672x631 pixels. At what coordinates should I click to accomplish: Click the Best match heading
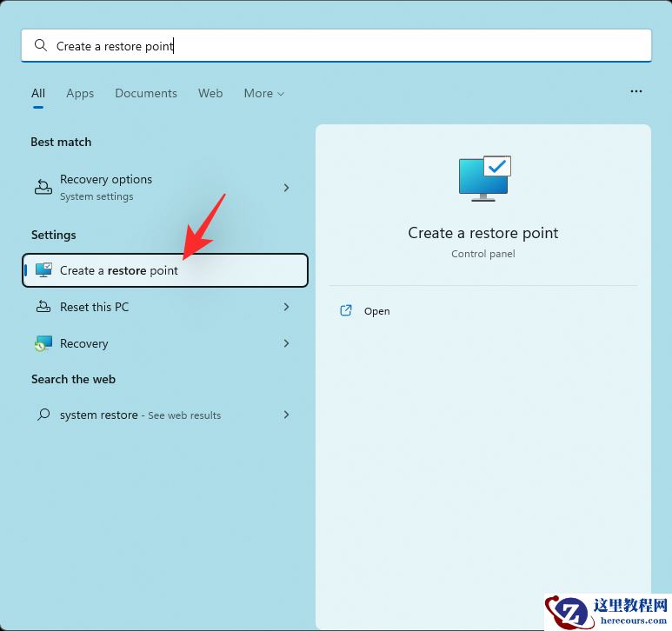coord(61,142)
